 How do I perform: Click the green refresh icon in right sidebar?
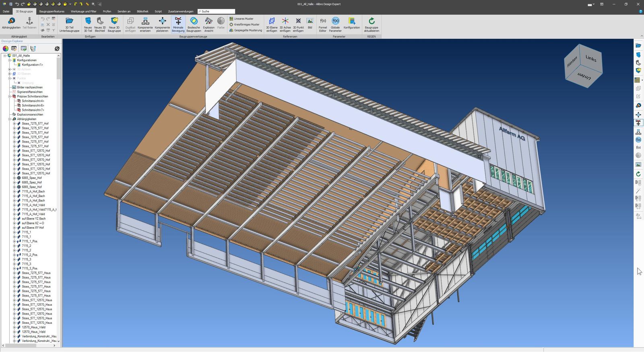click(x=638, y=174)
